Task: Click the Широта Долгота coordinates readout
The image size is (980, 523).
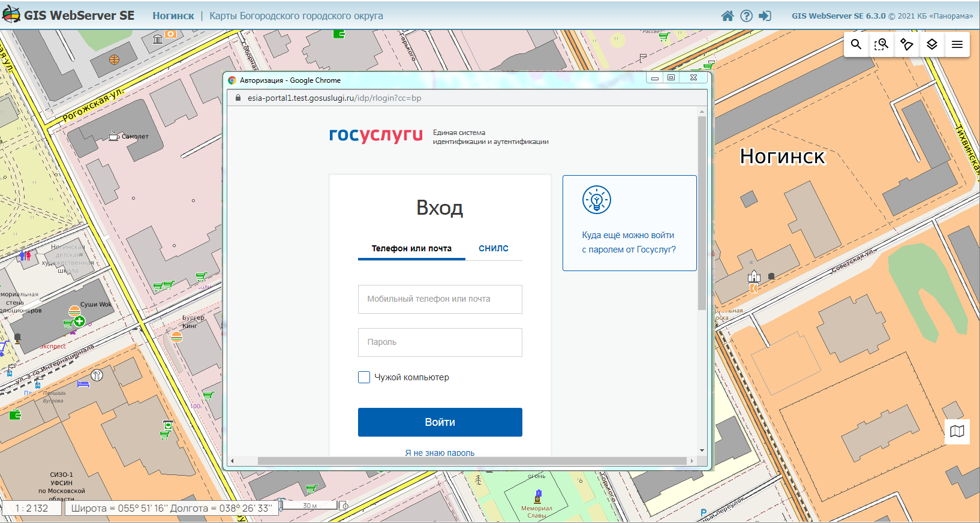Action: (171, 508)
